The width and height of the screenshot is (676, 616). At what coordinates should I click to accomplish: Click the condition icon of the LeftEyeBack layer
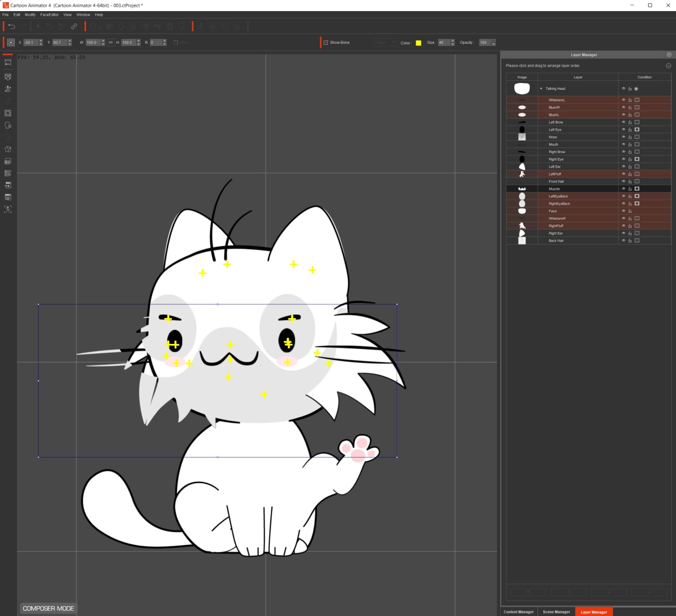[x=637, y=196]
